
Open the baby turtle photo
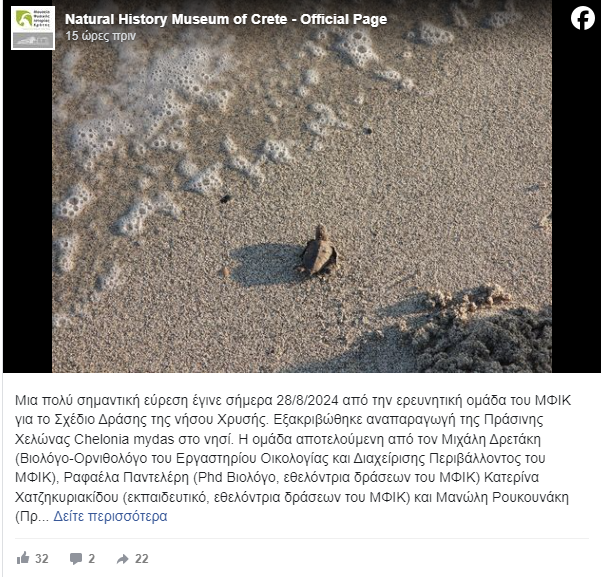pyautogui.click(x=302, y=186)
